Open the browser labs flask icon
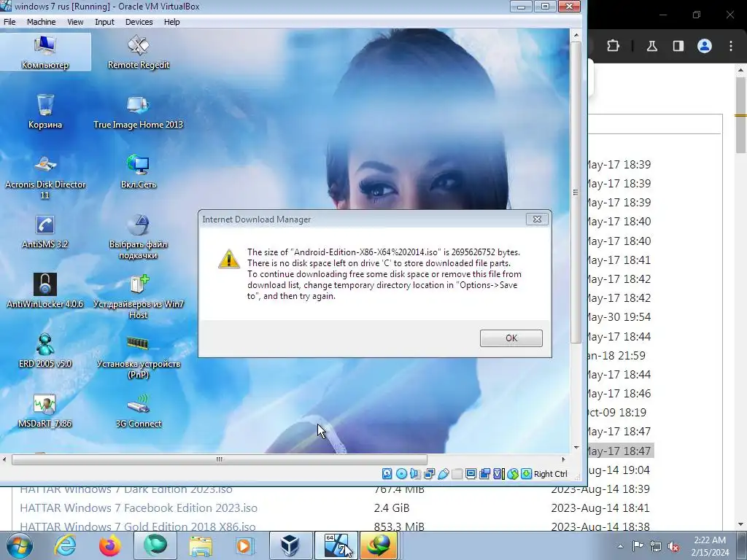 652,46
